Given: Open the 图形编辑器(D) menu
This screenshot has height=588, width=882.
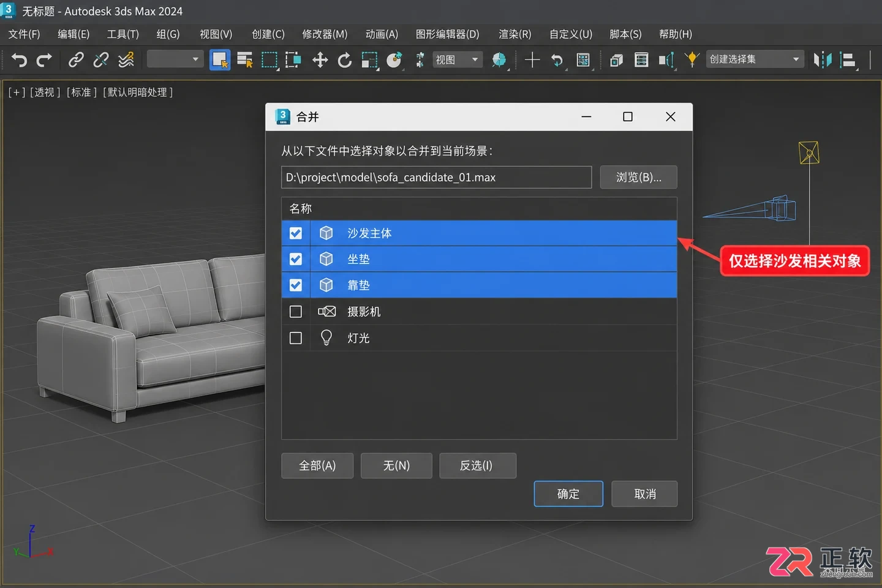Looking at the screenshot, I should click(x=448, y=34).
